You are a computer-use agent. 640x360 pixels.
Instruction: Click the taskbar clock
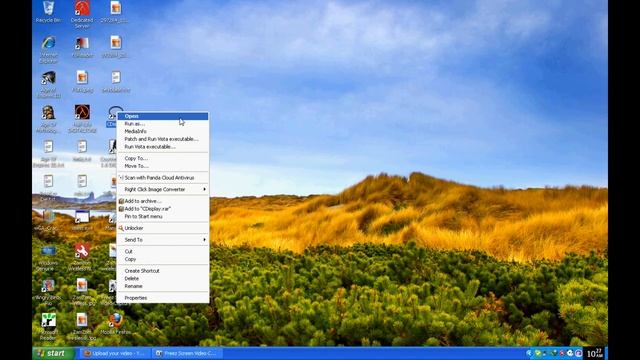tap(595, 353)
